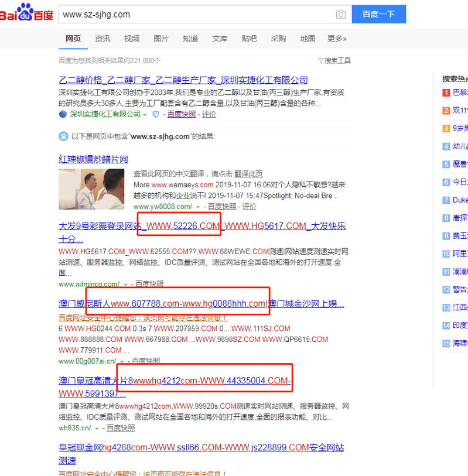Open 百度快照 for www.yw8008.com result
The image size is (468, 476).
click(222, 207)
